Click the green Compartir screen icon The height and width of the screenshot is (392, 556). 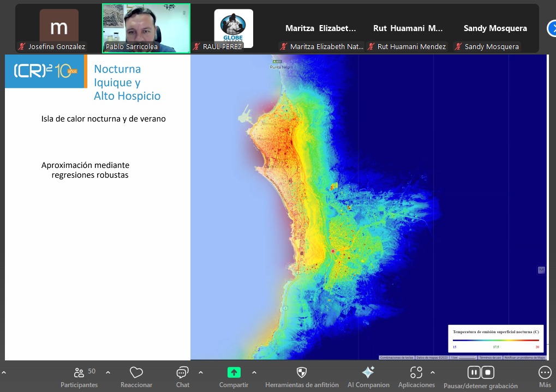(234, 372)
